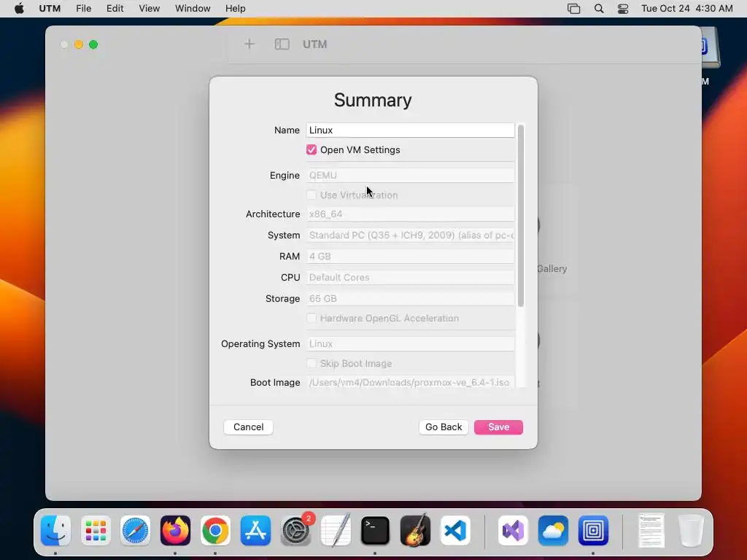Open the Help menu
Viewport: 747px width, 560px height.
point(236,9)
